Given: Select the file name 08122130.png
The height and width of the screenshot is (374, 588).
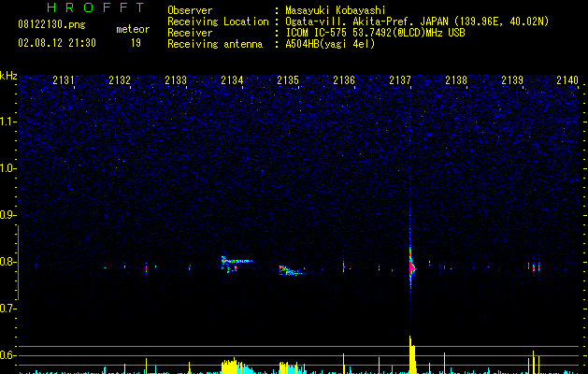Looking at the screenshot, I should point(51,24).
